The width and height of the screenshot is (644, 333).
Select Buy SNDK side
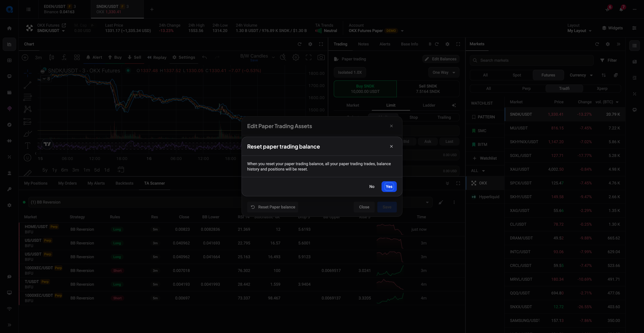click(x=365, y=89)
